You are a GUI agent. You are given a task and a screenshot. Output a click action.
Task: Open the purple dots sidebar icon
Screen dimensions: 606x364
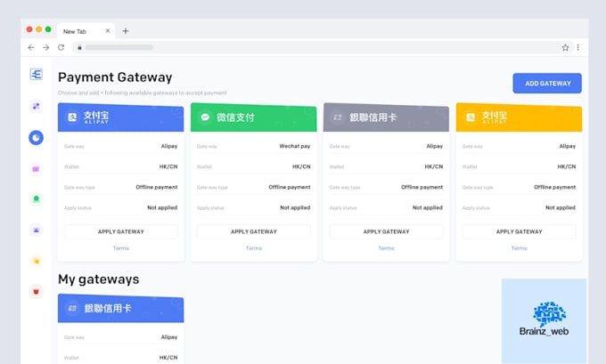[x=36, y=106]
